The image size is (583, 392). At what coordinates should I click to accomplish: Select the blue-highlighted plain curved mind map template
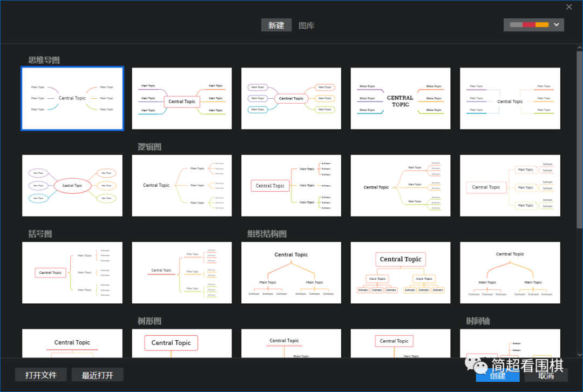click(72, 99)
